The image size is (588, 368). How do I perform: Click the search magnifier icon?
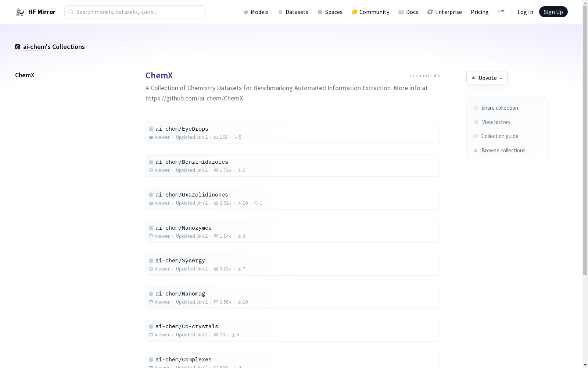[x=71, y=12]
